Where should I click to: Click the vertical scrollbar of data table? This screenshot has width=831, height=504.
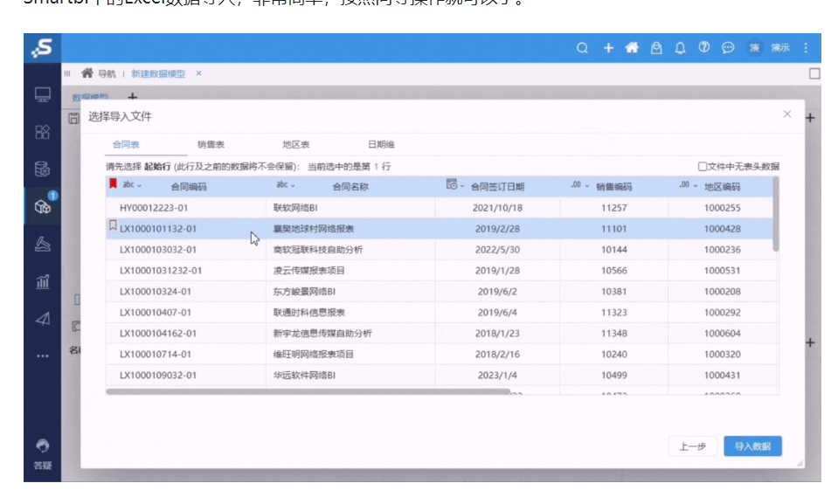[776, 215]
